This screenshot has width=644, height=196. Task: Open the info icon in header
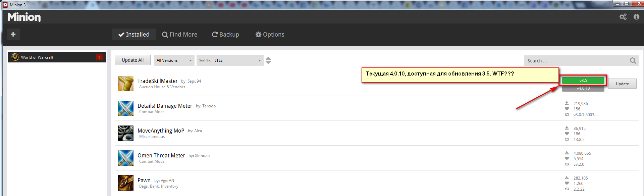[x=636, y=17]
